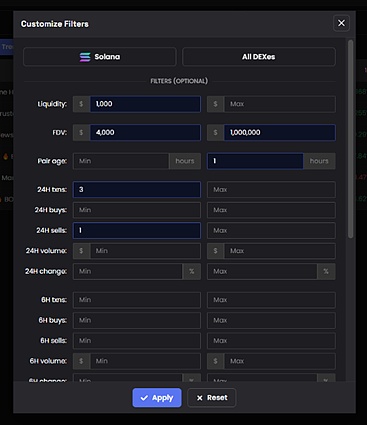
Task: Close the Customize Filters dialog
Action: pyautogui.click(x=341, y=23)
